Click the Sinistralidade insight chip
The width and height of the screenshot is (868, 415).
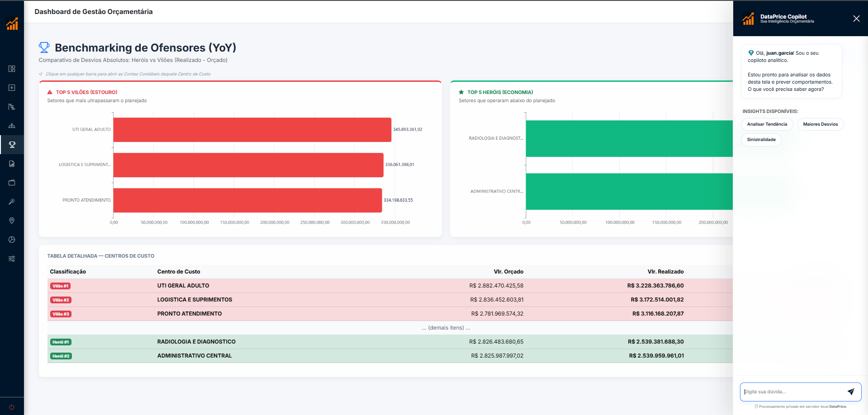[x=761, y=140]
